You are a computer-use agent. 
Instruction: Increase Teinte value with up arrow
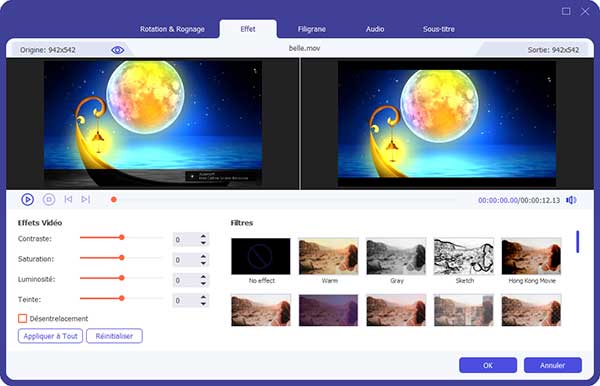click(x=203, y=297)
